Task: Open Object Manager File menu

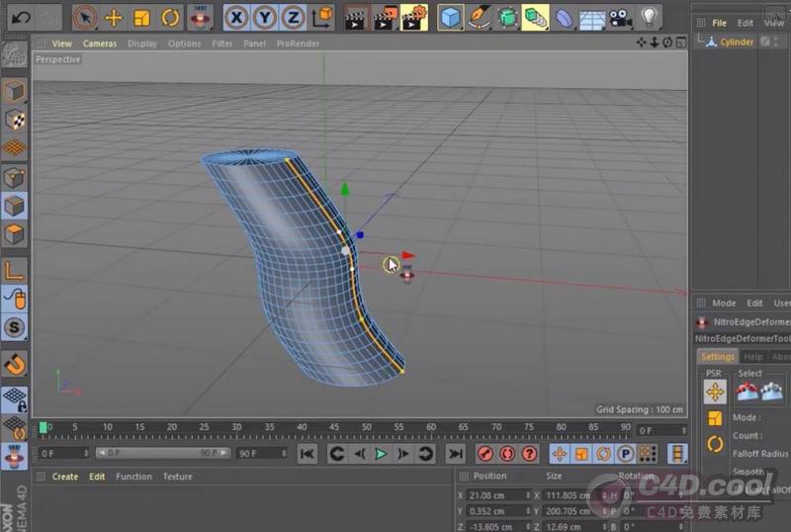Action: tap(720, 23)
